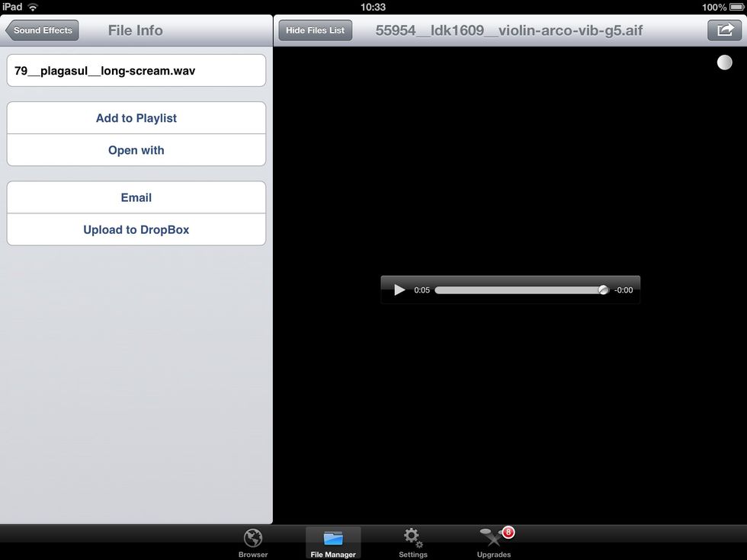This screenshot has height=560, width=747.
Task: Click Upload to DropBox
Action: [136, 229]
